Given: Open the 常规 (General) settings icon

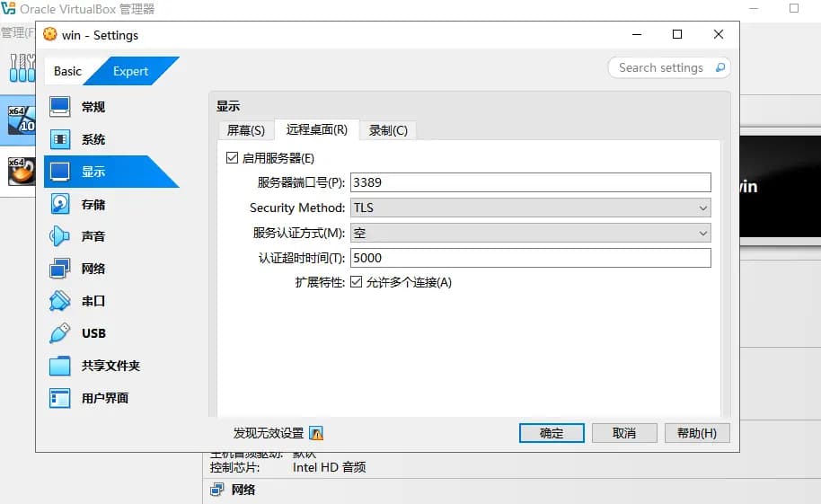Looking at the screenshot, I should pyautogui.click(x=59, y=107).
